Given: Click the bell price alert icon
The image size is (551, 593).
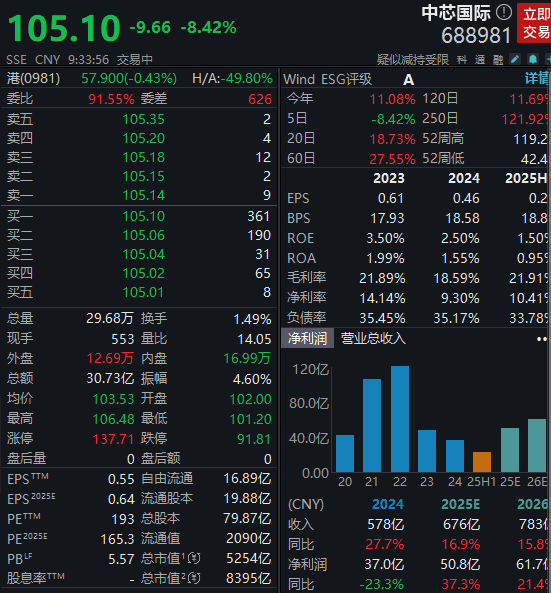Looking at the screenshot, I should tap(533, 59).
